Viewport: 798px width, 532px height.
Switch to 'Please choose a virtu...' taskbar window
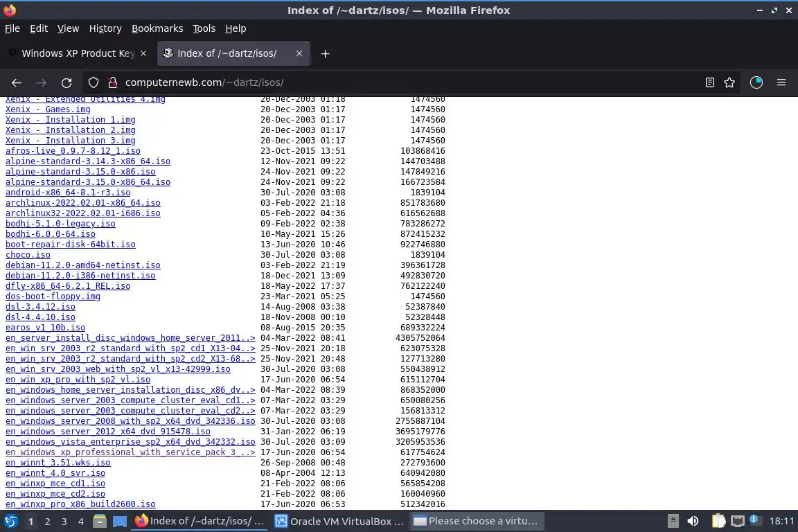point(476,522)
